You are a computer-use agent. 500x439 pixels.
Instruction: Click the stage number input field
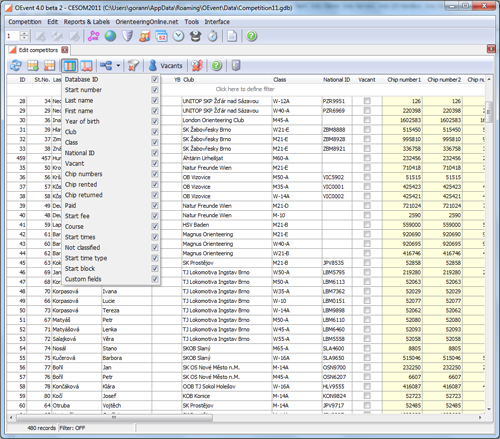point(13,36)
